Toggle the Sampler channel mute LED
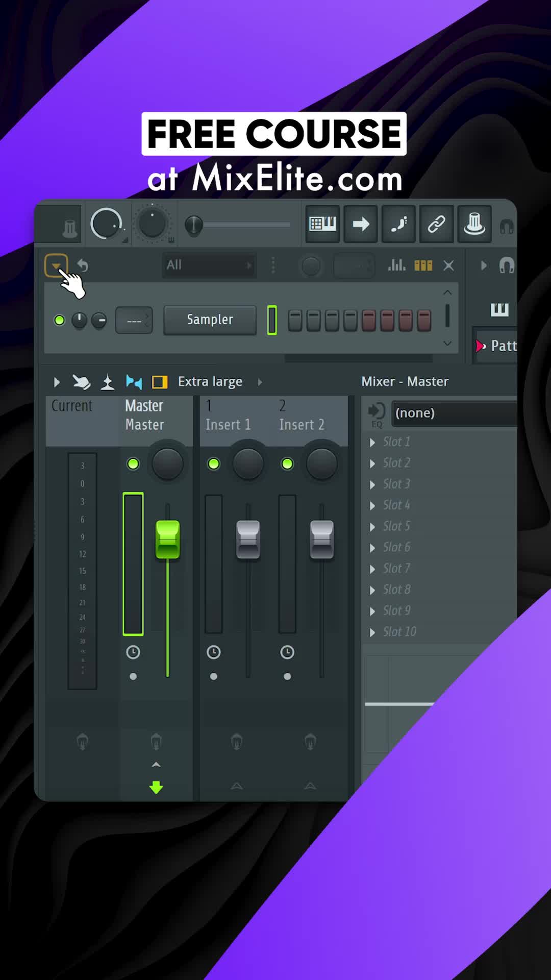The height and width of the screenshot is (980, 551). pos(60,320)
